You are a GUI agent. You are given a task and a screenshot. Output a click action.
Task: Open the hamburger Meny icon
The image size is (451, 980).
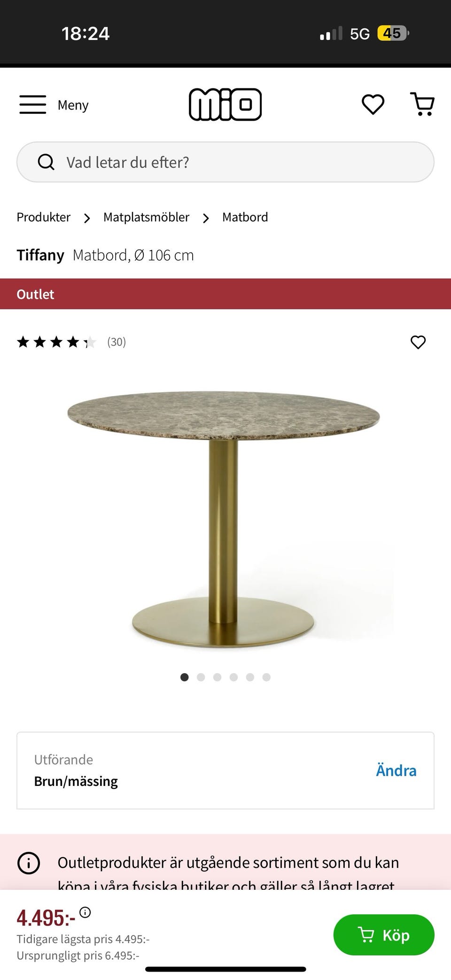click(x=33, y=104)
